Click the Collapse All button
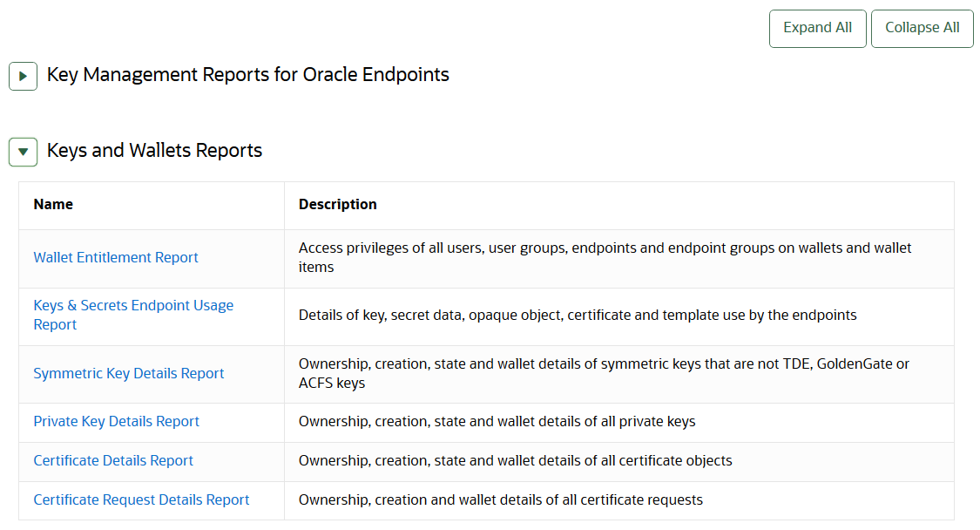The height and width of the screenshot is (530, 980). 922,28
